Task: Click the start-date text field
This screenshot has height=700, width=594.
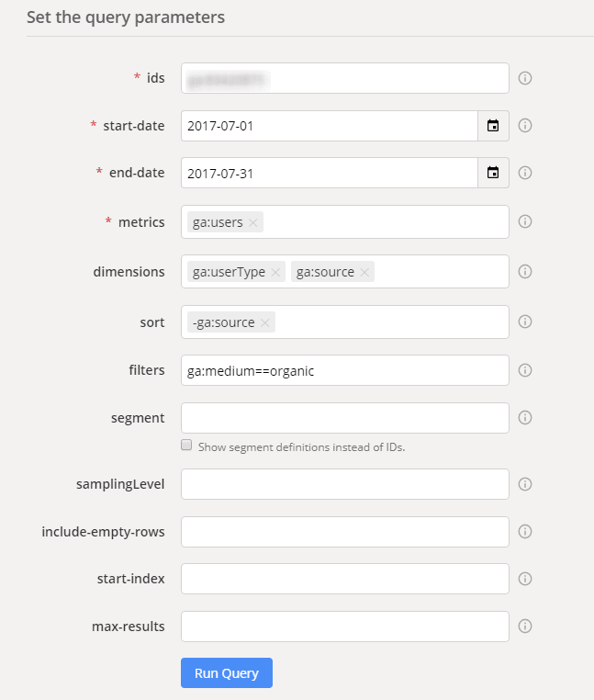Action: pos(330,126)
